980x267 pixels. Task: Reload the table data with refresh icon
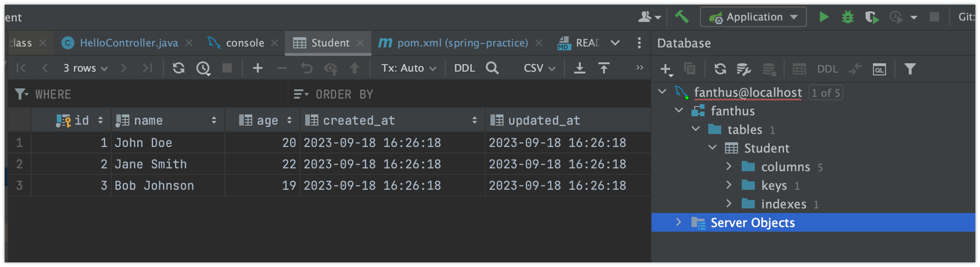179,68
